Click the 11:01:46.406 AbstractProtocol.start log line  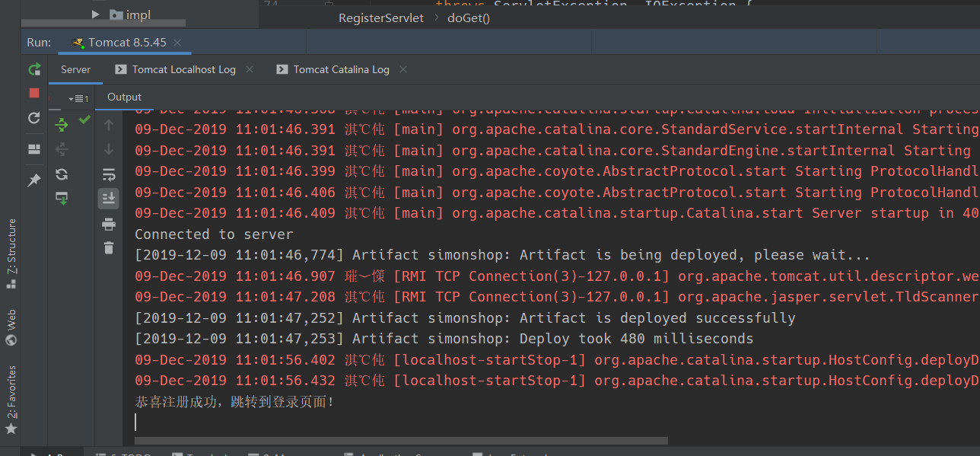pyautogui.click(x=557, y=193)
